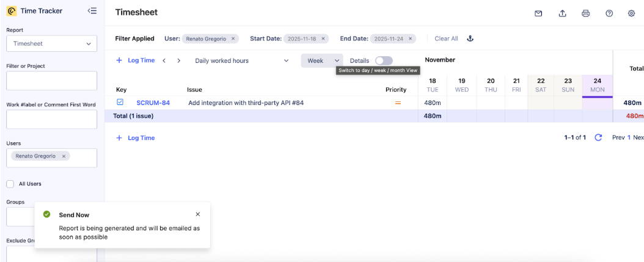This screenshot has width=644, height=262.
Task: Click the anchor icon beside Clear All
Action: pyautogui.click(x=470, y=38)
